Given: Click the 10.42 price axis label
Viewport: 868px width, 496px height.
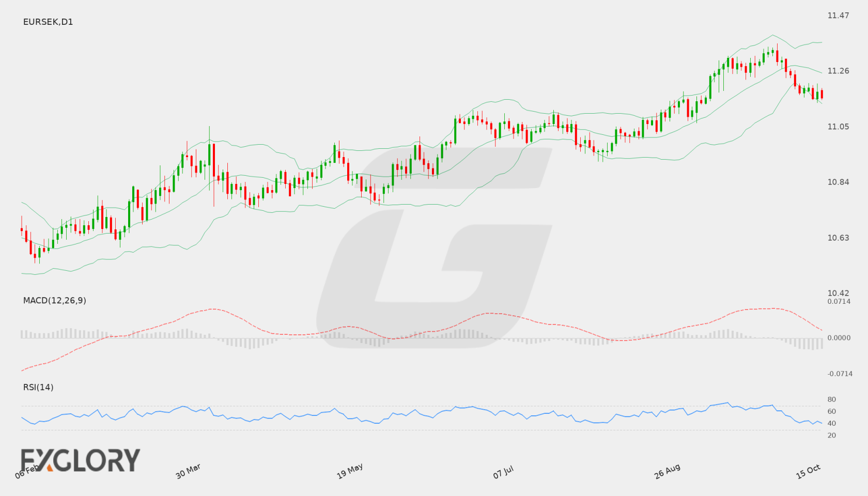Looking at the screenshot, I should (x=838, y=293).
